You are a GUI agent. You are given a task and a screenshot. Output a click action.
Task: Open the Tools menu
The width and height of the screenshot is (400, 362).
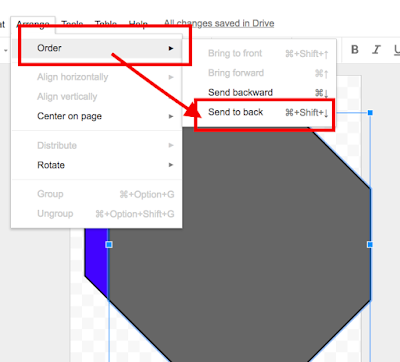[72, 24]
